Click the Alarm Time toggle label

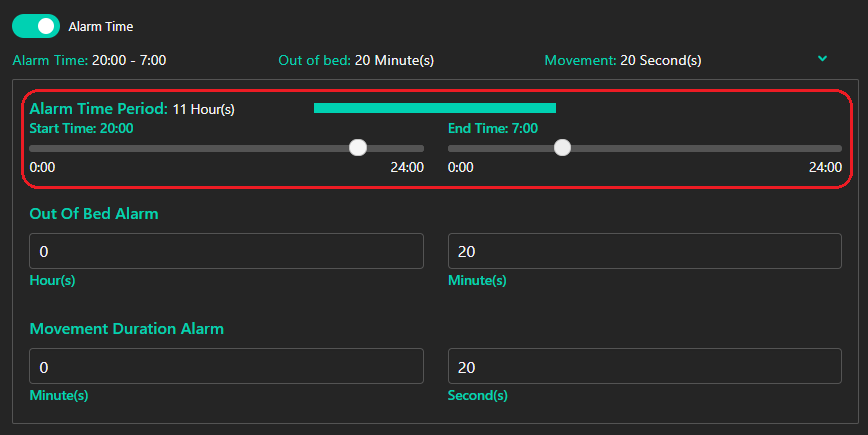pos(101,27)
